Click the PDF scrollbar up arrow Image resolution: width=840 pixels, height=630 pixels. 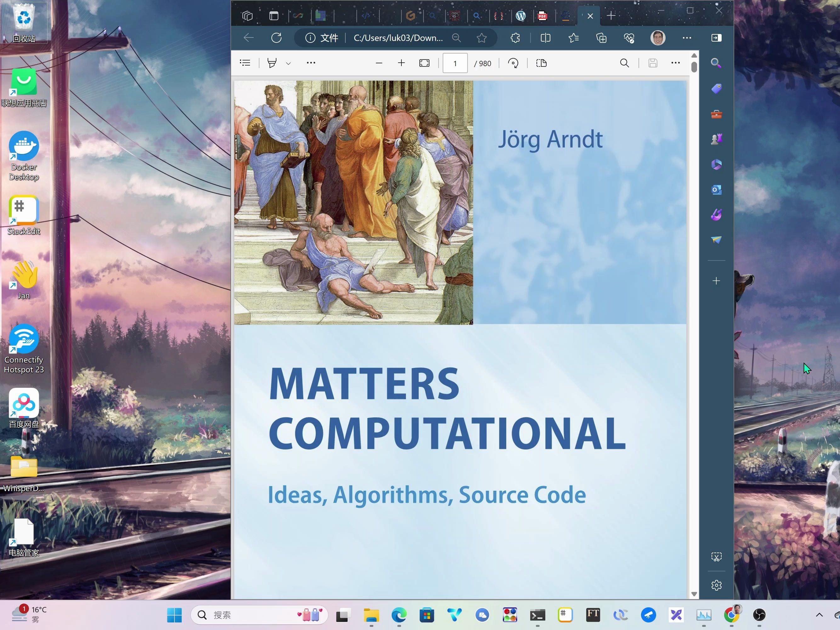point(694,55)
